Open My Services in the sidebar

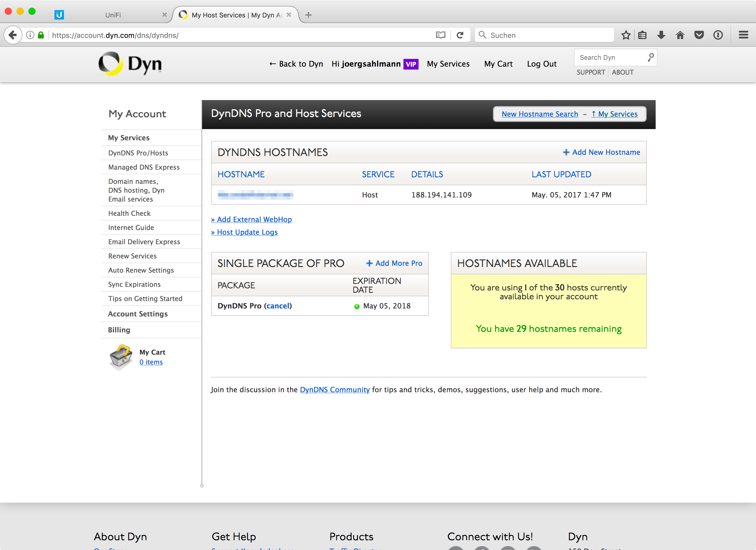pyautogui.click(x=129, y=138)
